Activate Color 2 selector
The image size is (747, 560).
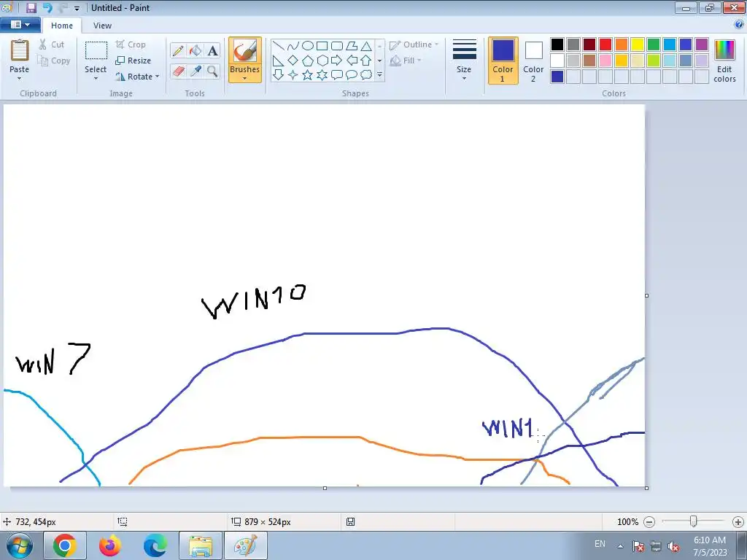point(533,61)
